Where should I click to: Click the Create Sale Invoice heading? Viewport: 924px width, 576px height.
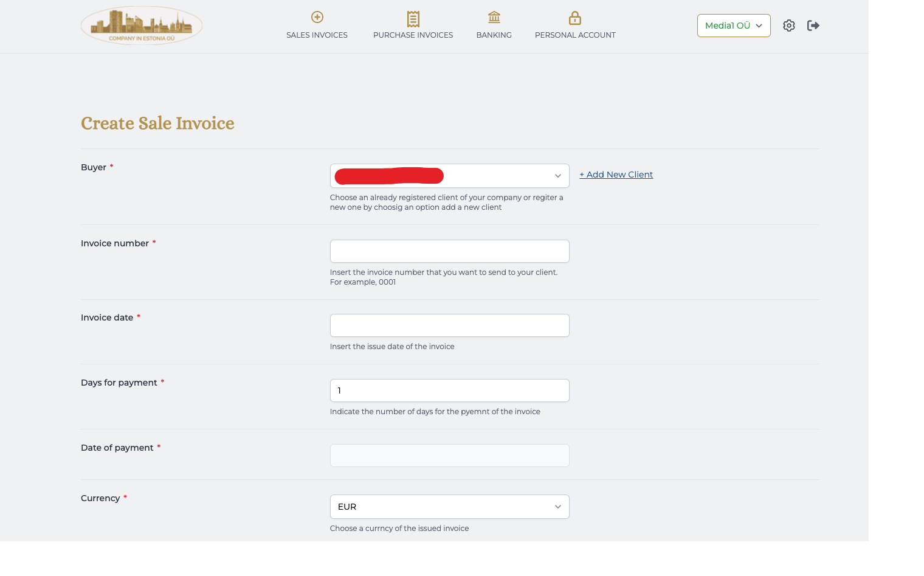pyautogui.click(x=157, y=123)
